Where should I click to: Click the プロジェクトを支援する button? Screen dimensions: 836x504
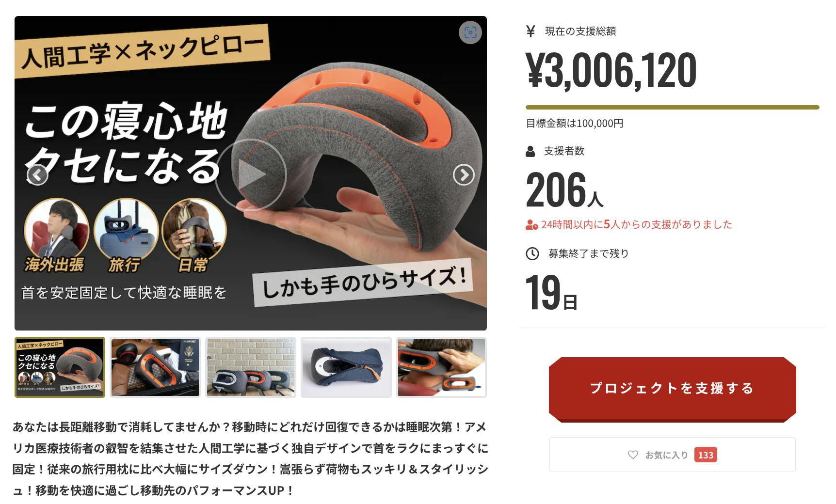pos(673,389)
